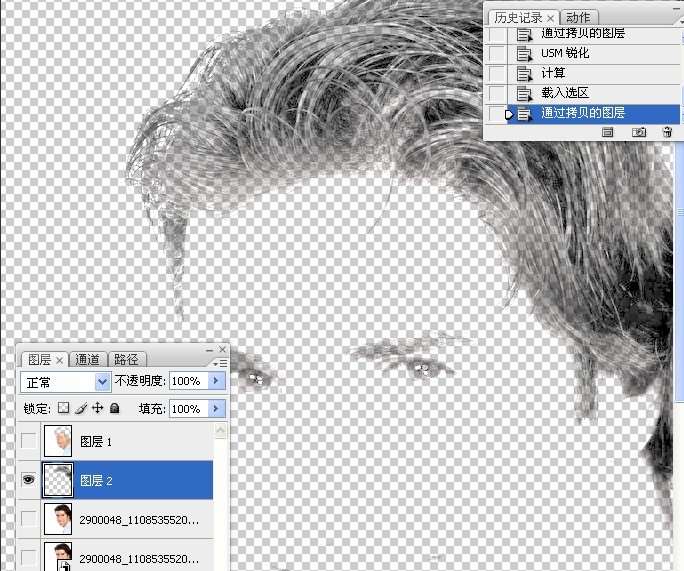Click the 不透明度 label
This screenshot has height=571, width=684.
(x=140, y=381)
